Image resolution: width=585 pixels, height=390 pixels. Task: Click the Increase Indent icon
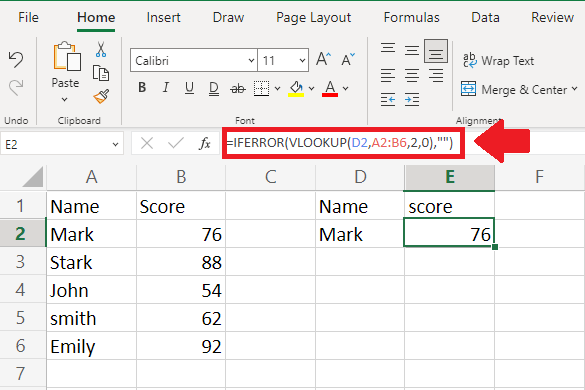click(412, 100)
